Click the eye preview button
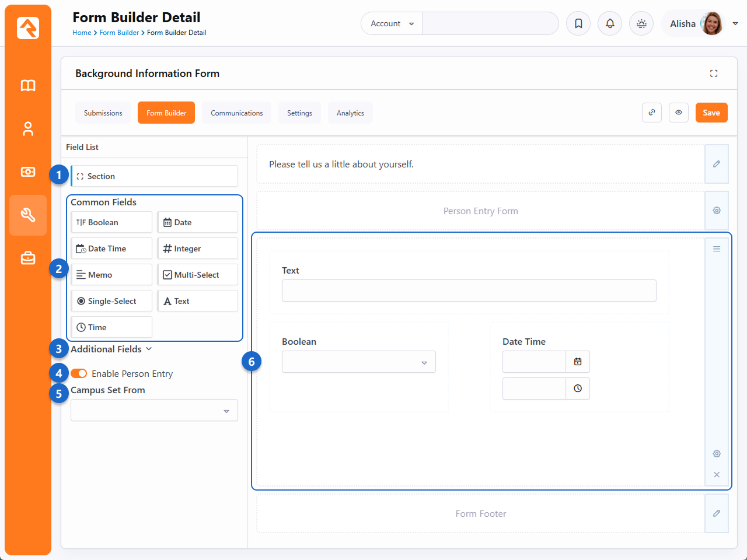The image size is (747, 560). 679,113
